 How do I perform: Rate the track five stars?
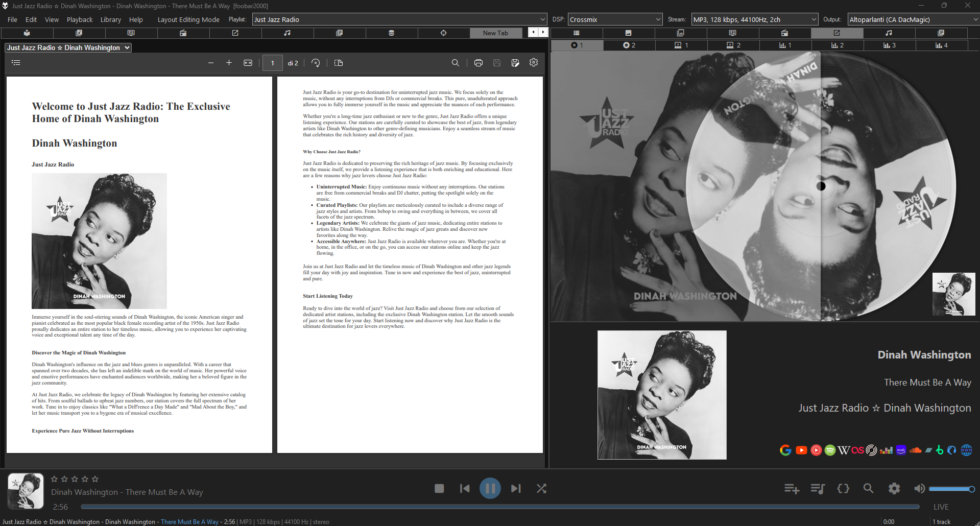95,479
